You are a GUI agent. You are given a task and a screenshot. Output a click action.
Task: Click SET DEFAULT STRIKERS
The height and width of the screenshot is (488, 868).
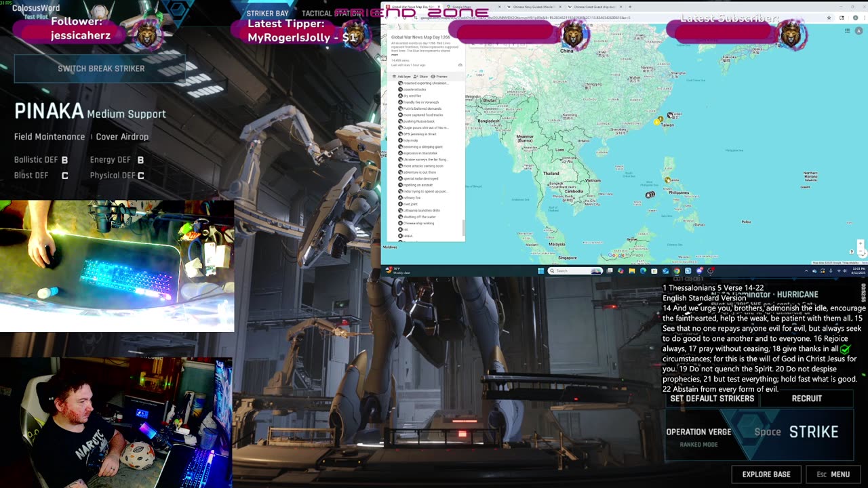(712, 399)
